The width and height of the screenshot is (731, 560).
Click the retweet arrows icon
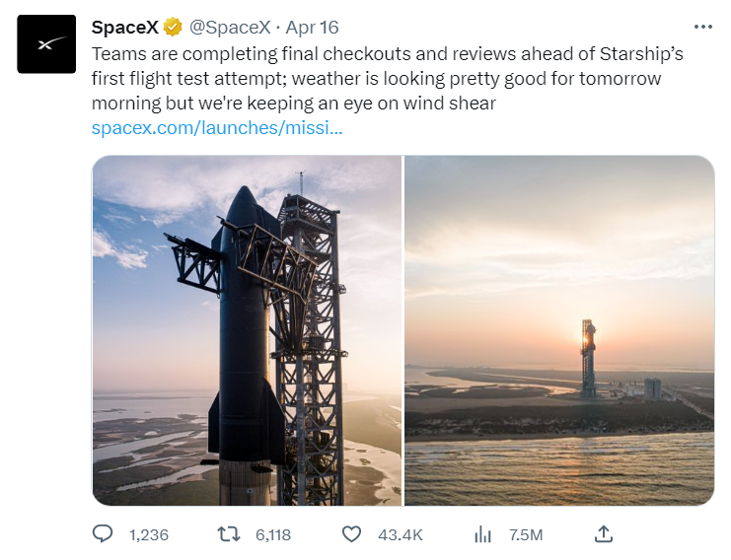pyautogui.click(x=228, y=533)
